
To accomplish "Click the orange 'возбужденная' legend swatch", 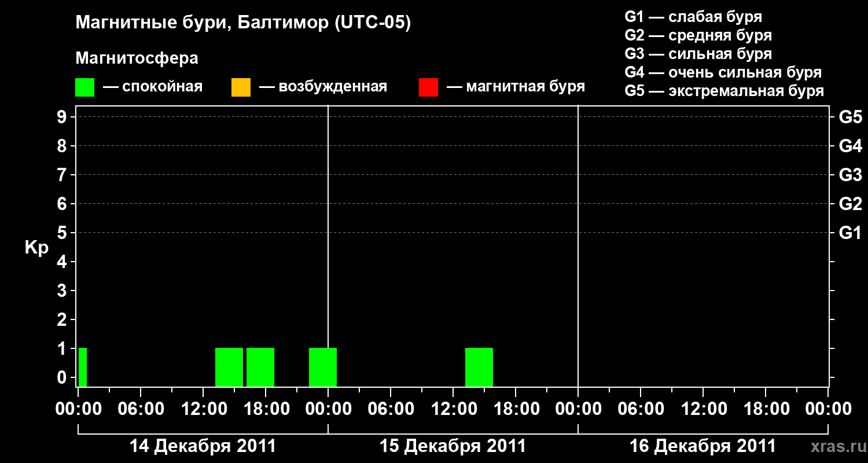I will [241, 87].
